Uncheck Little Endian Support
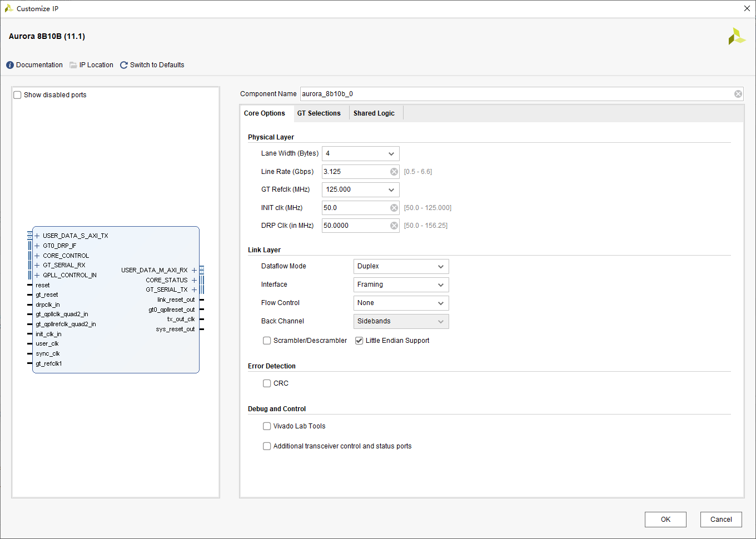 coord(359,341)
